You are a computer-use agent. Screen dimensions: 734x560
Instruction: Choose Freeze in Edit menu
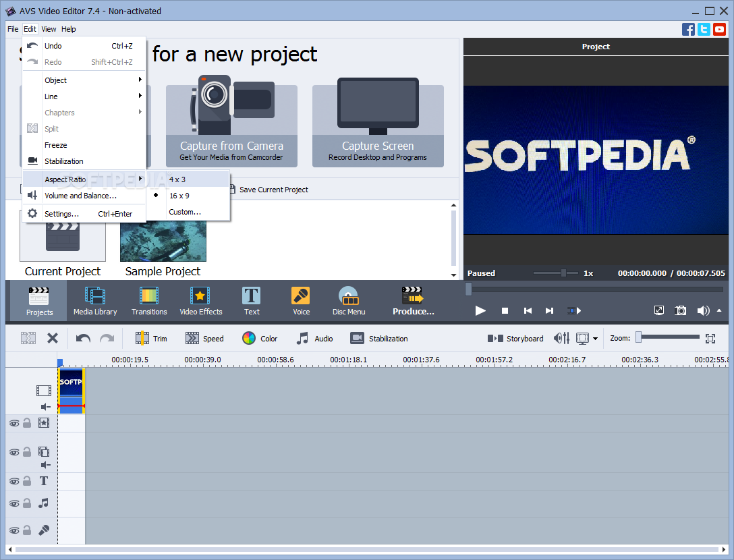[84, 145]
